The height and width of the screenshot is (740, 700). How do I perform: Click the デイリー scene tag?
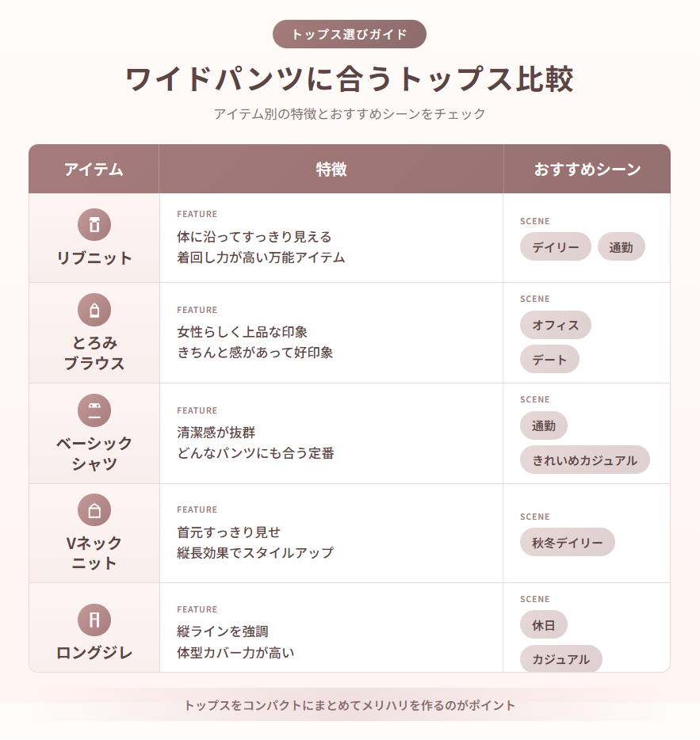point(556,247)
